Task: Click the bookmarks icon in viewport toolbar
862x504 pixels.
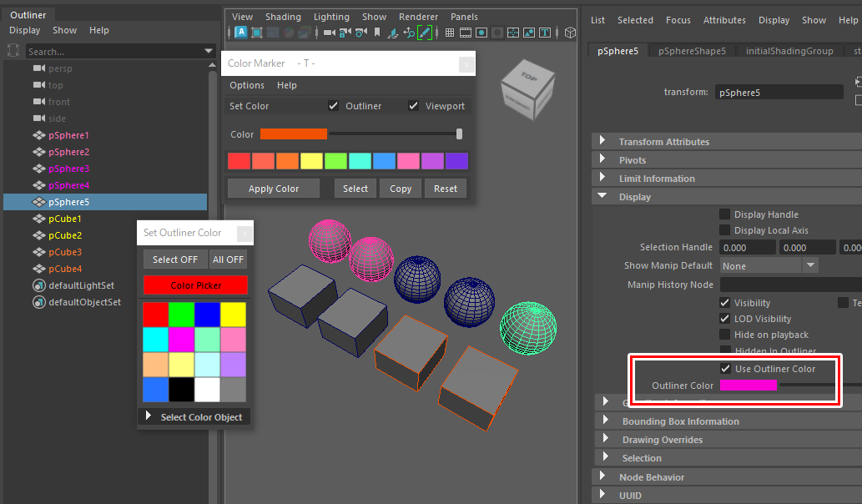Action: pos(377,33)
